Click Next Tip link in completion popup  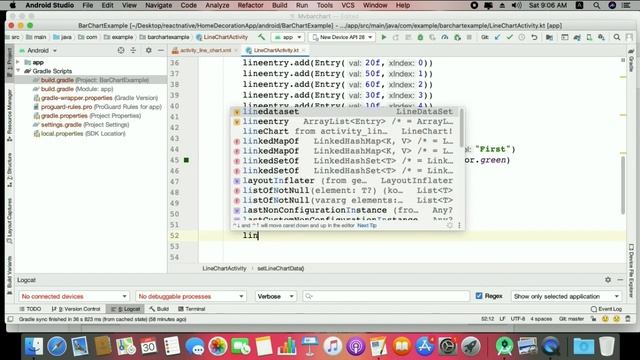pos(367,225)
